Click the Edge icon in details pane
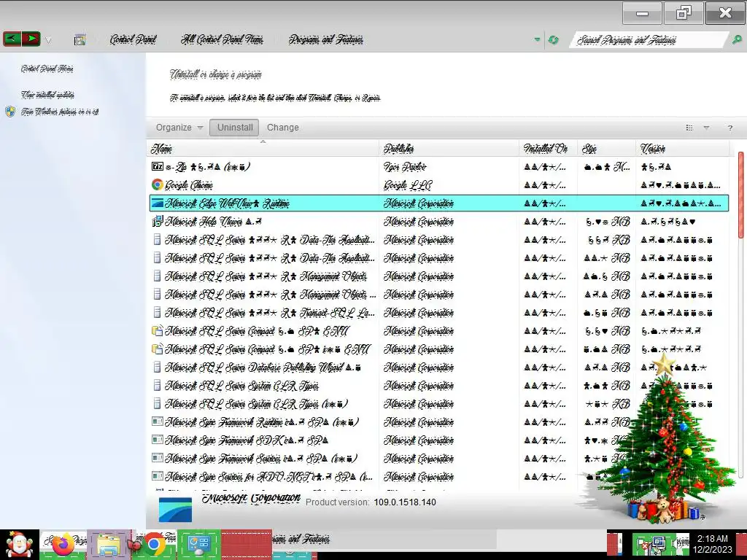The height and width of the screenshot is (560, 747). click(x=175, y=510)
